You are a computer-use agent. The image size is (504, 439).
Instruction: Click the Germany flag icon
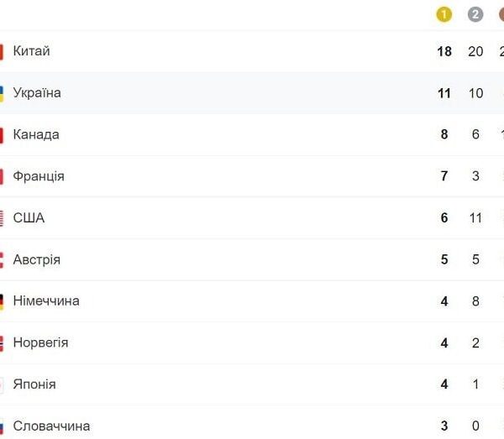[2, 301]
